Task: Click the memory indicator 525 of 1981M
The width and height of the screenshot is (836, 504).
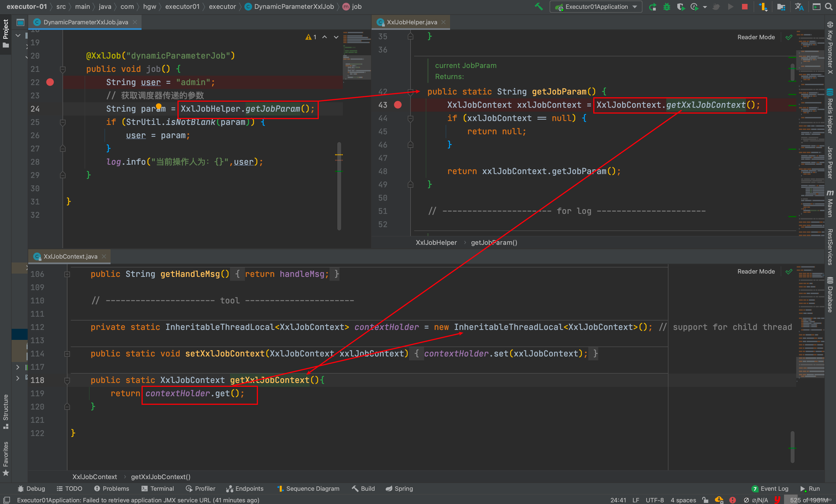Action: [809, 500]
